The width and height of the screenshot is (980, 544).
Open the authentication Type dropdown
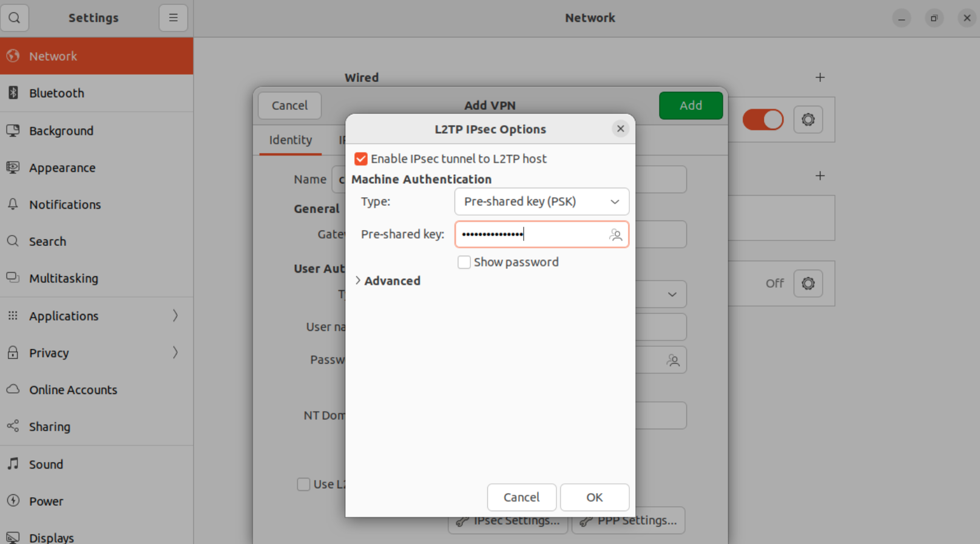pyautogui.click(x=541, y=202)
